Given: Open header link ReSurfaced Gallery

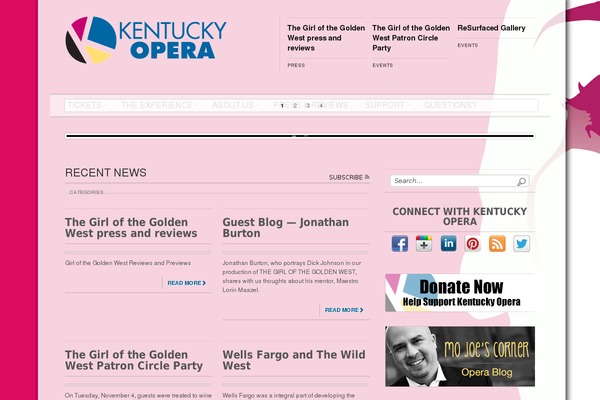Looking at the screenshot, I should point(491,28).
